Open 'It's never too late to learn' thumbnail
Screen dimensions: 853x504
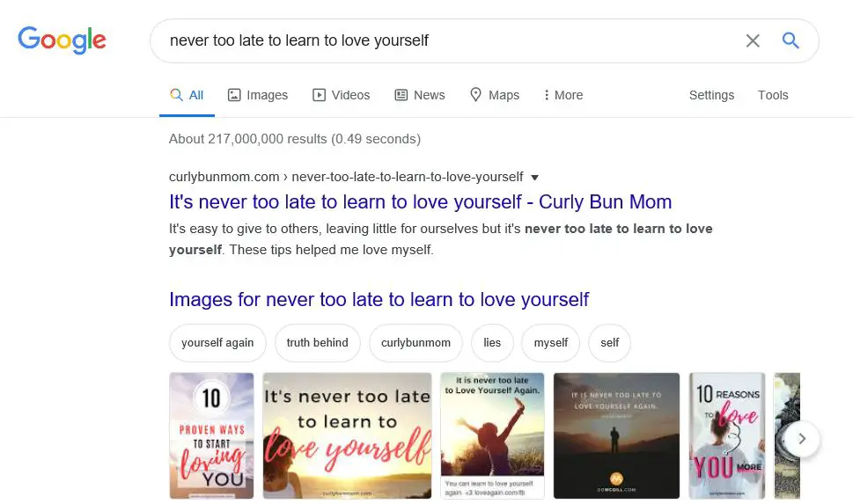347,435
